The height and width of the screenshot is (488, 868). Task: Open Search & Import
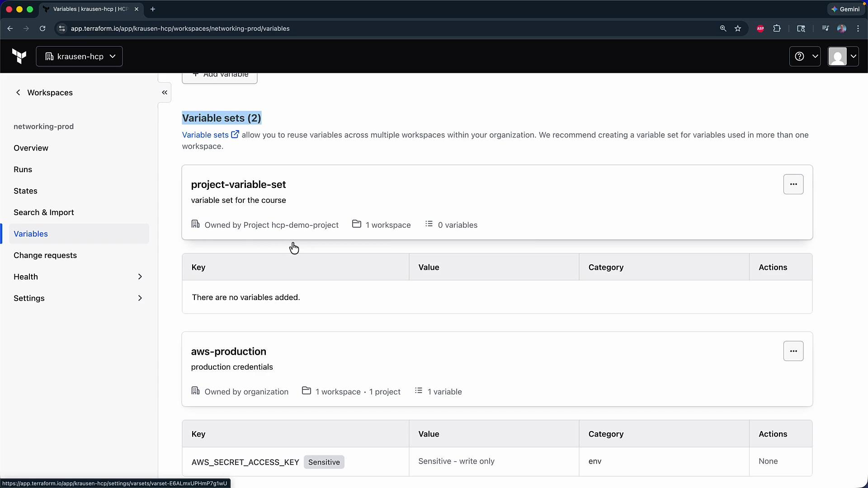[44, 212]
